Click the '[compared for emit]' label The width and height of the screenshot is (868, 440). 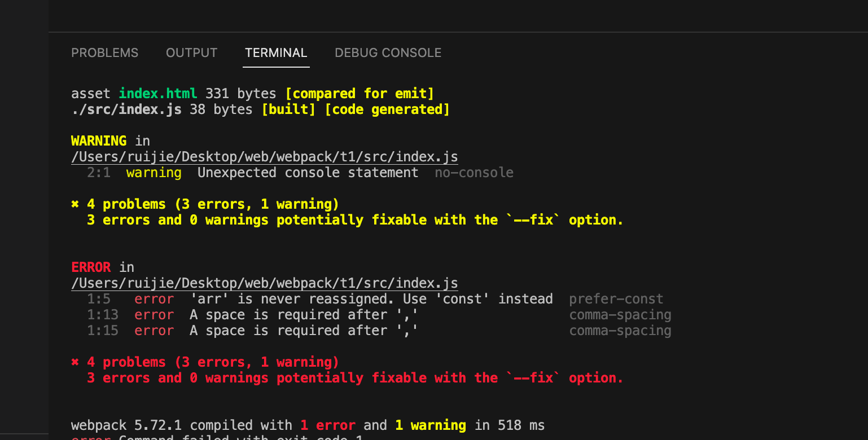point(360,94)
